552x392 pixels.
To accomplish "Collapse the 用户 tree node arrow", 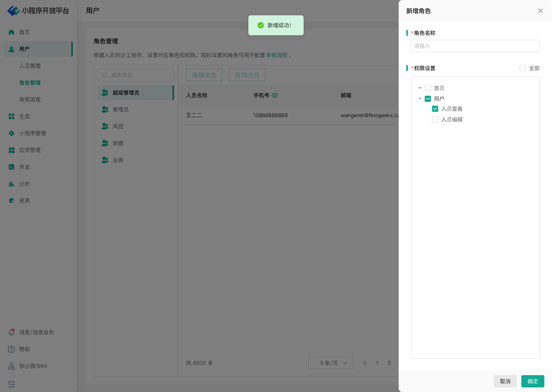I will (420, 99).
